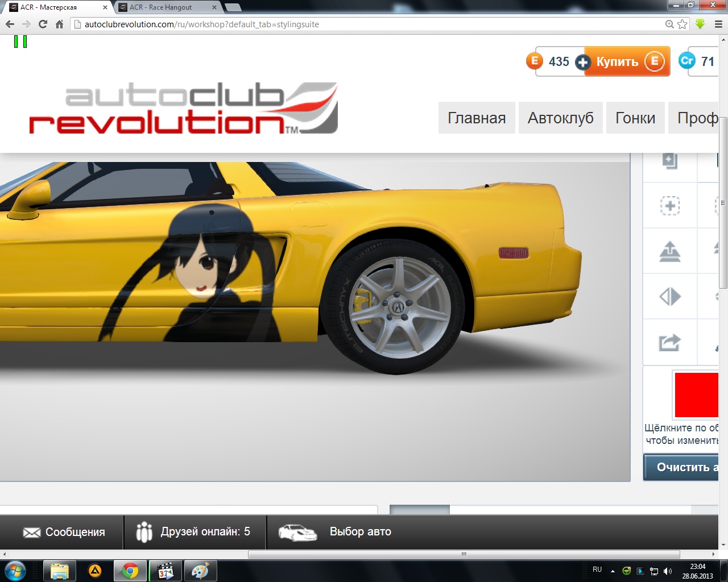
Task: Open Windows Explorer from the taskbar
Action: [x=60, y=571]
